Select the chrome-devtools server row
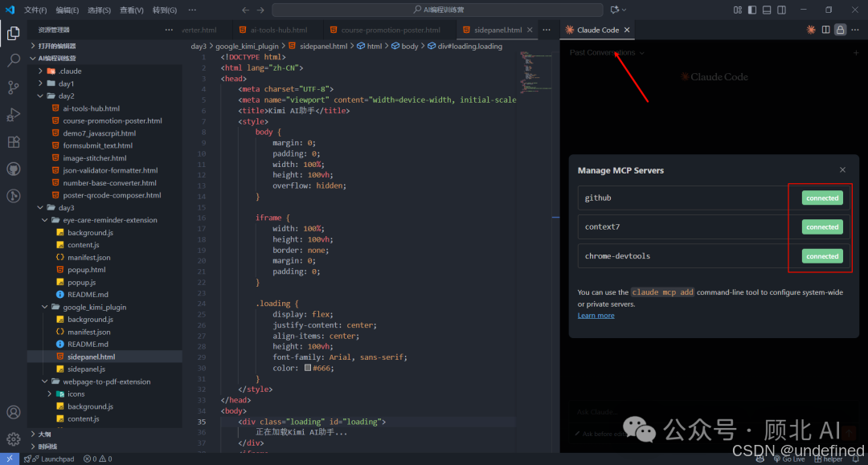Viewport: 868px width, 465px height. [714, 256]
